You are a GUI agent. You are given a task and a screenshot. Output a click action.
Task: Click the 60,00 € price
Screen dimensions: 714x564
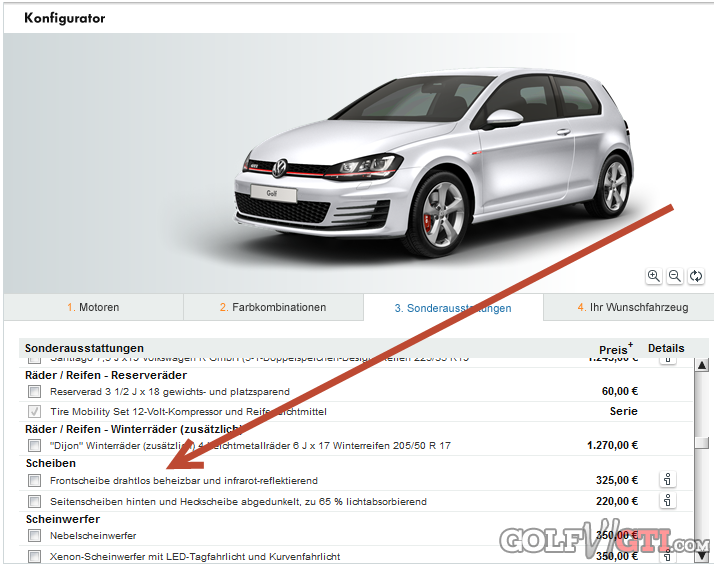pyautogui.click(x=620, y=391)
